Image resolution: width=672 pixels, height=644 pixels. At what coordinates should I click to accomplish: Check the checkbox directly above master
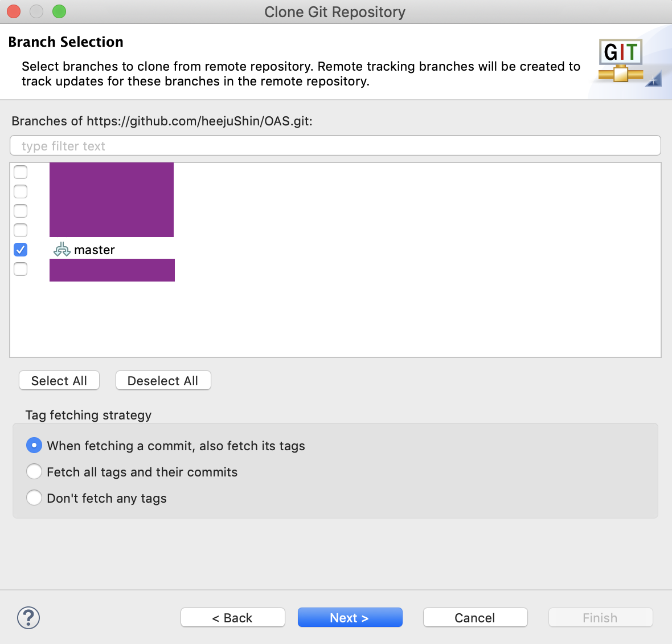tap(21, 230)
